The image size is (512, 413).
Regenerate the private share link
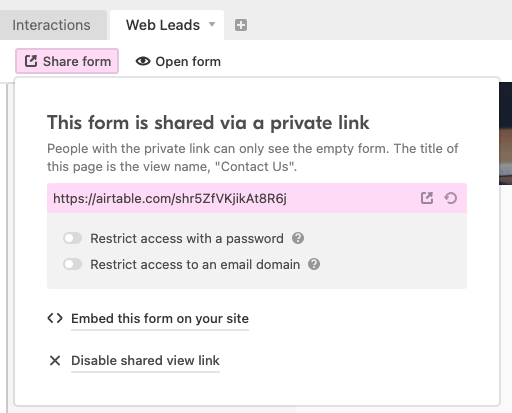[x=450, y=198]
